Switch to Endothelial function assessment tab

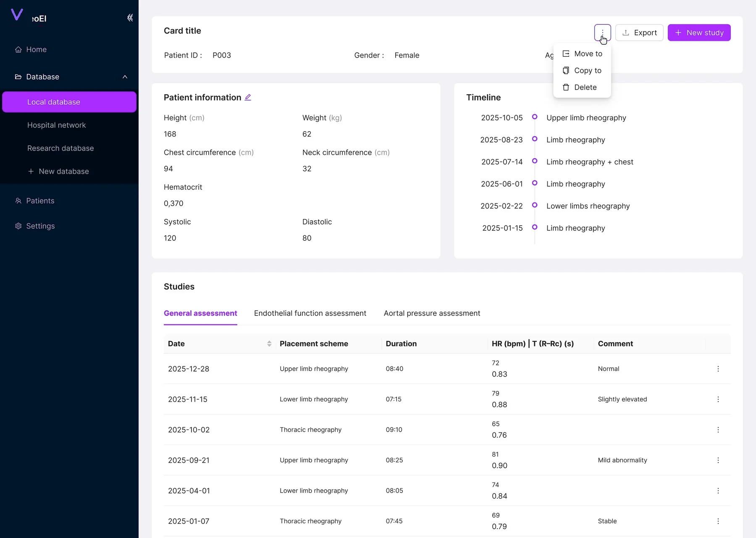(x=310, y=314)
